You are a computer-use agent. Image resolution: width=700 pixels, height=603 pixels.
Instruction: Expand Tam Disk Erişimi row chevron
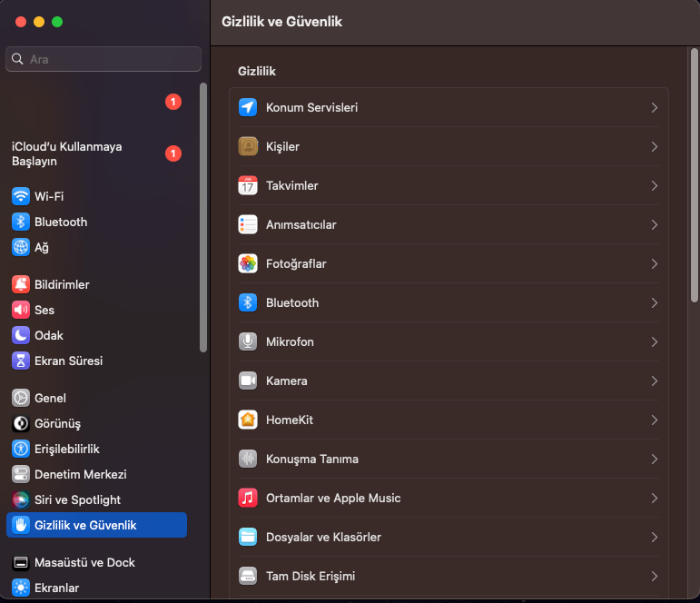point(654,576)
